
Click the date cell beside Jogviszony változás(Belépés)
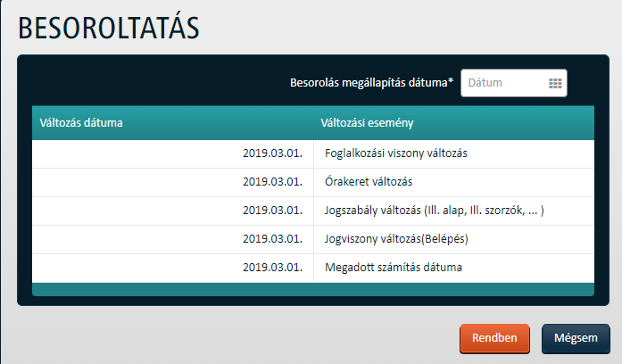[173, 239]
